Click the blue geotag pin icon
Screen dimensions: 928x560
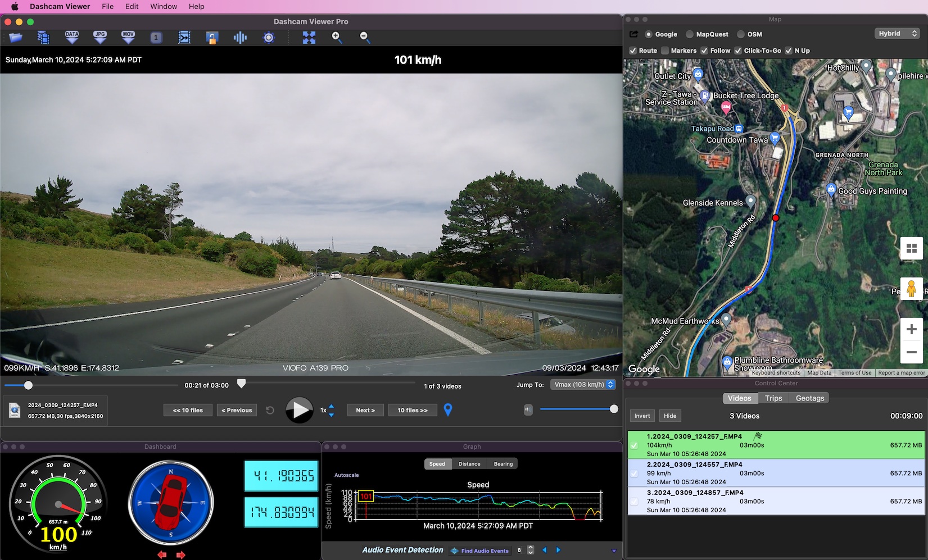pos(448,410)
